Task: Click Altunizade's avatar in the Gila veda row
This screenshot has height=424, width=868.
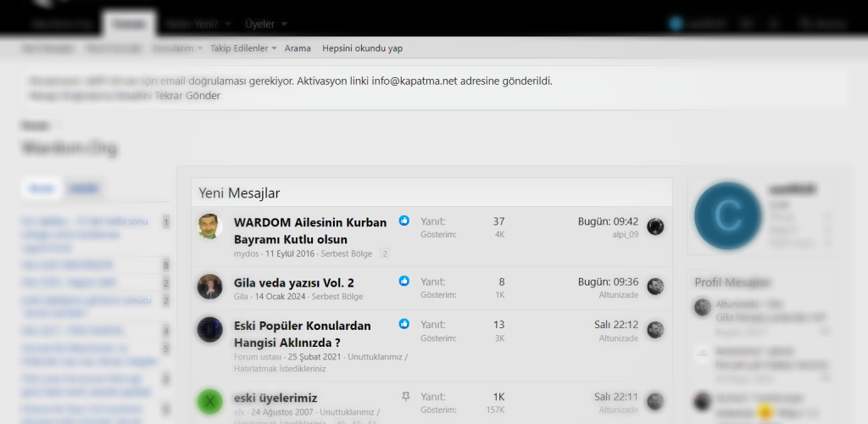Action: pyautogui.click(x=655, y=287)
